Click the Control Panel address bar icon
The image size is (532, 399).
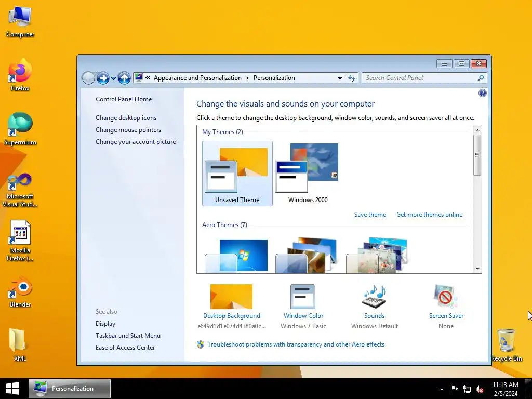click(x=139, y=78)
